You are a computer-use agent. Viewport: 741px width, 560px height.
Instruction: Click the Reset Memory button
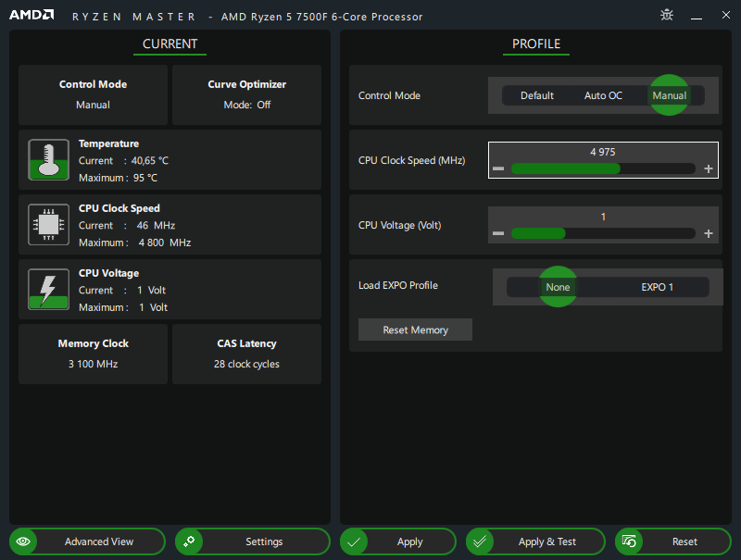pos(415,330)
